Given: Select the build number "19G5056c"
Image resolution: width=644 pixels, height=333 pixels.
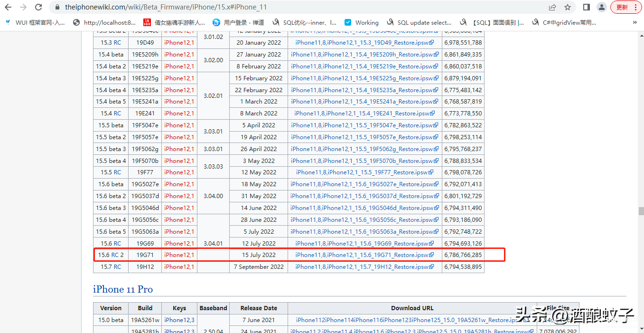Looking at the screenshot, I should [x=145, y=220].
